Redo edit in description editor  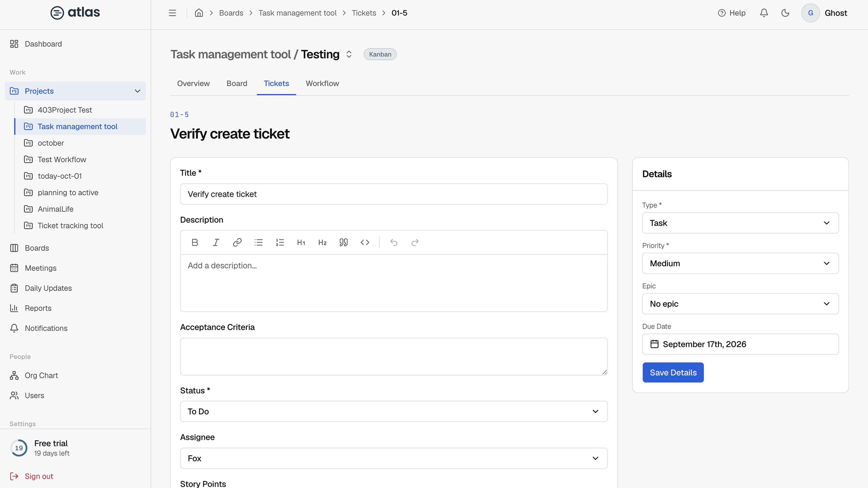[415, 242]
